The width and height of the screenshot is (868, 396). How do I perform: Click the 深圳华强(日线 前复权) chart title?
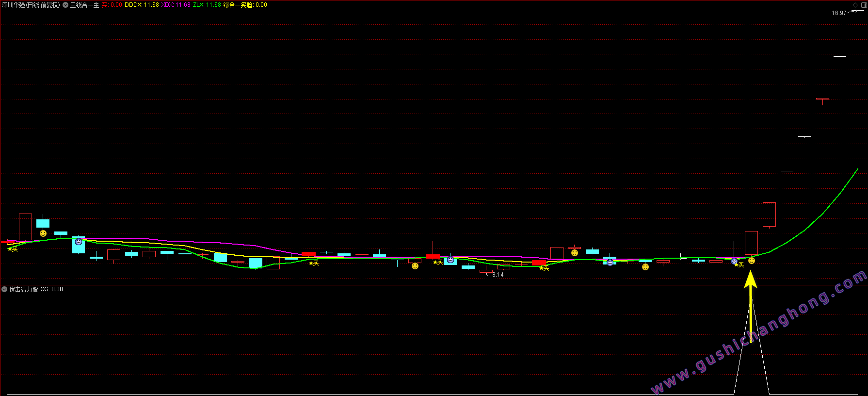(31, 5)
